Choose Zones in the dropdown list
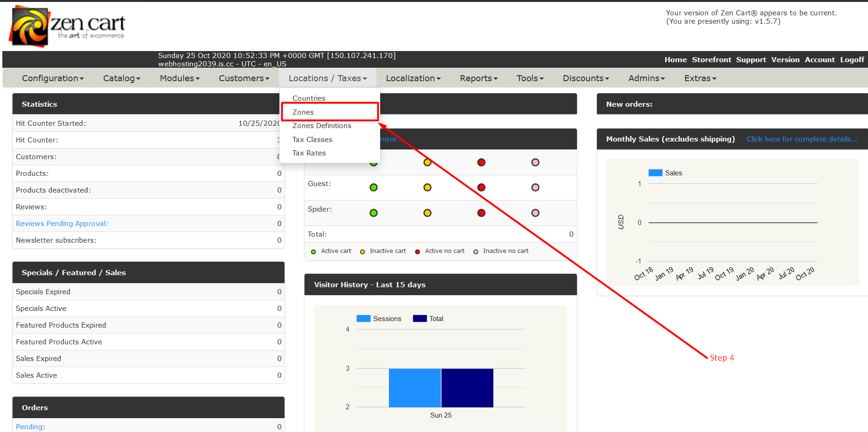868x432 pixels. click(x=303, y=112)
